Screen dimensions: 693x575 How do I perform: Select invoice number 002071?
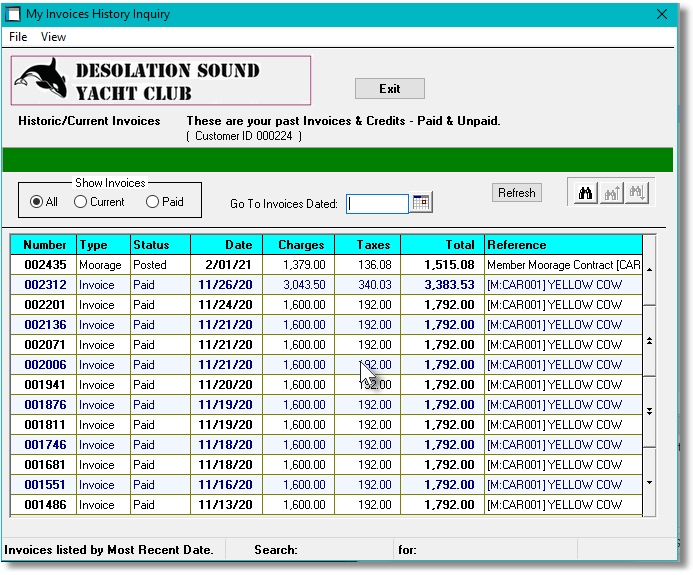coord(45,345)
